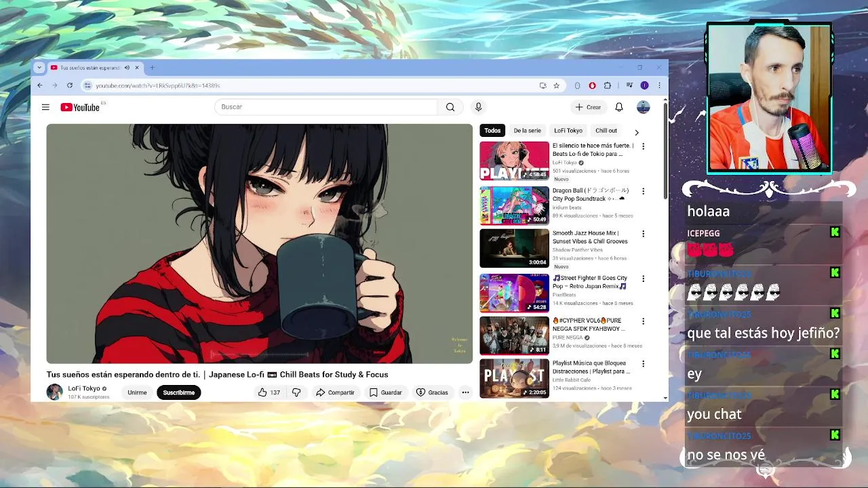The width and height of the screenshot is (868, 488).
Task: Open Playlist Música que Bloquea thumbnail
Action: point(514,378)
